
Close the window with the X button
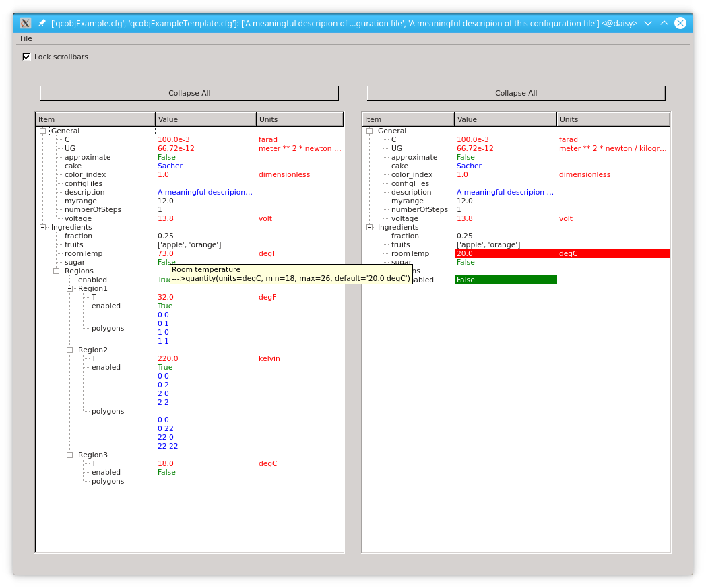(x=680, y=23)
